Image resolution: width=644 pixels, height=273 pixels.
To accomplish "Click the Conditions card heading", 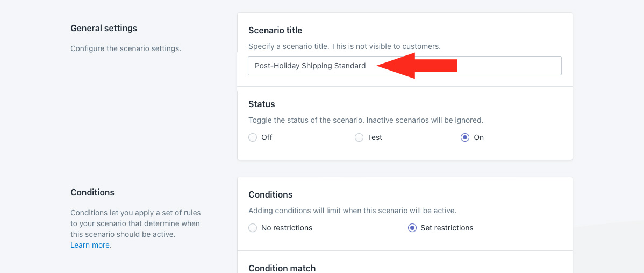I will click(x=270, y=194).
